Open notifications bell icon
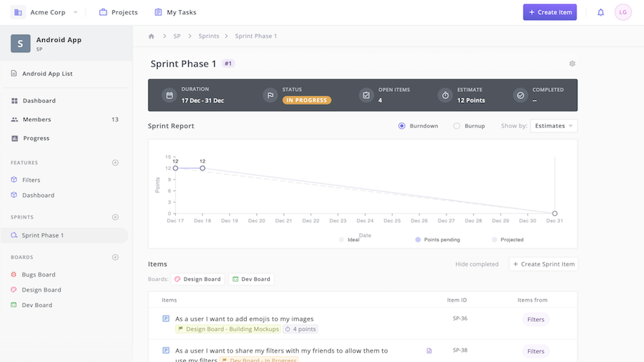 [601, 12]
